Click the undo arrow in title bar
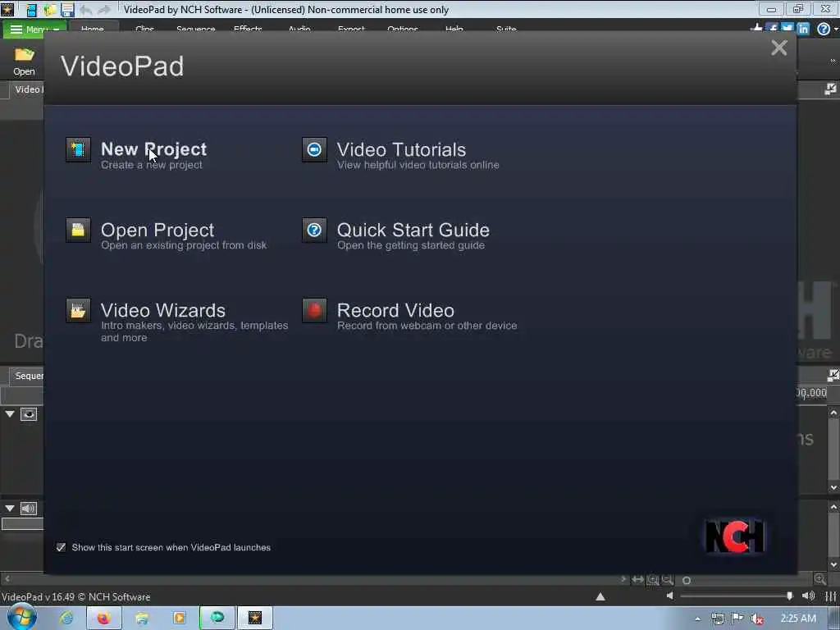 coord(85,10)
